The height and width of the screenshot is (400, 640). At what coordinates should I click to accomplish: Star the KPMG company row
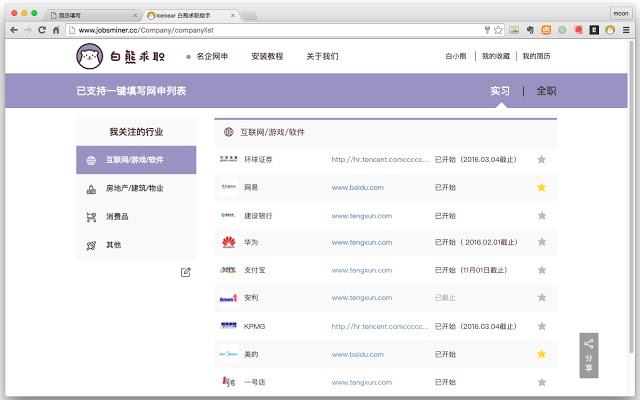pyautogui.click(x=542, y=326)
